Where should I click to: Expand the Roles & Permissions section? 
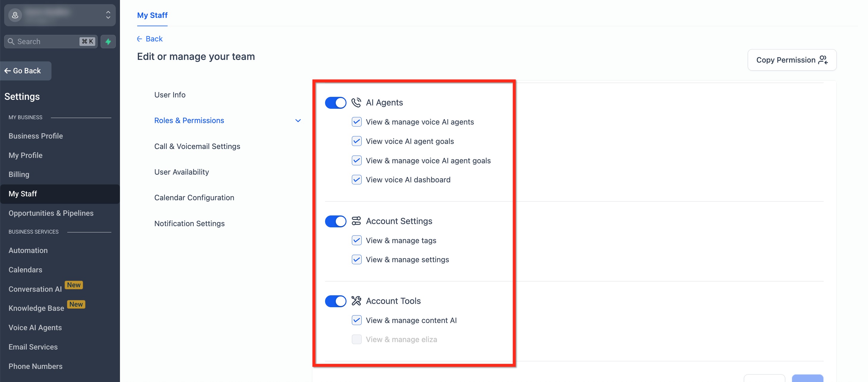tap(189, 120)
